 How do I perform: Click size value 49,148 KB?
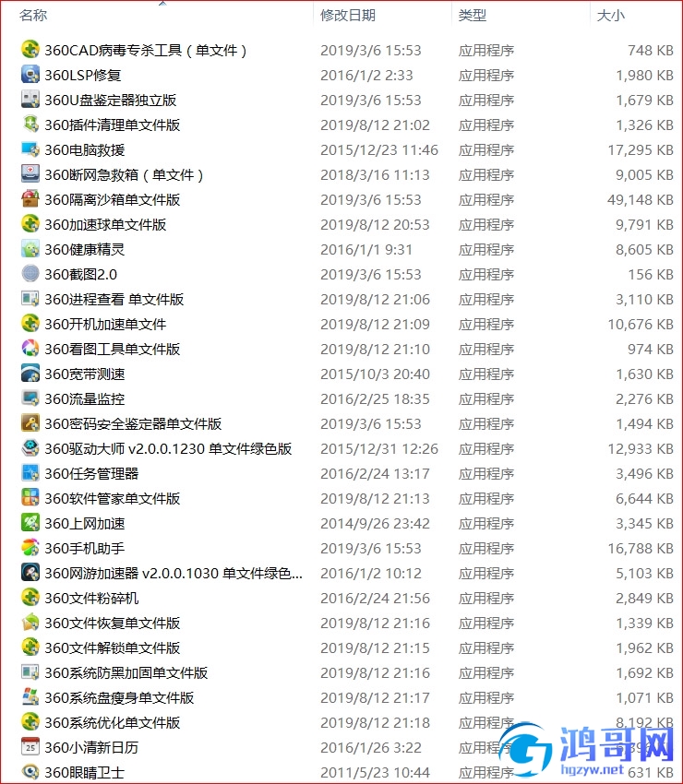(640, 200)
